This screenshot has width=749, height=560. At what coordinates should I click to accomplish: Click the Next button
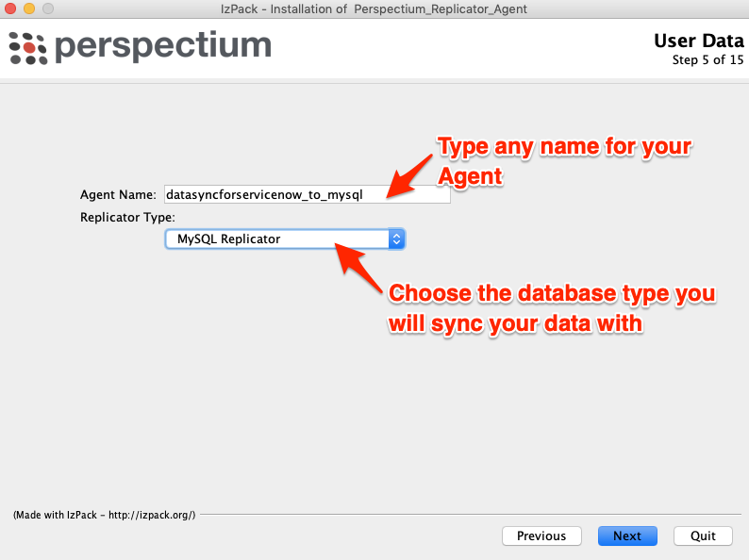tap(627, 535)
